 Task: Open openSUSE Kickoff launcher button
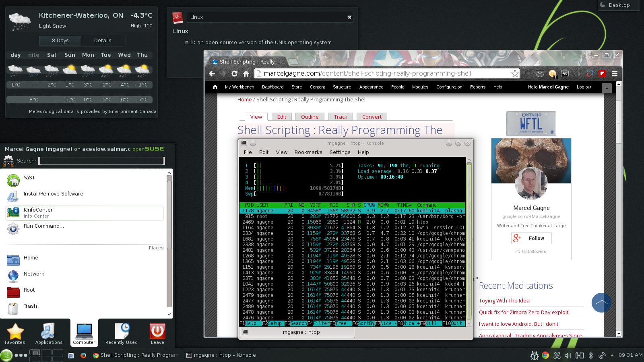tap(6, 356)
